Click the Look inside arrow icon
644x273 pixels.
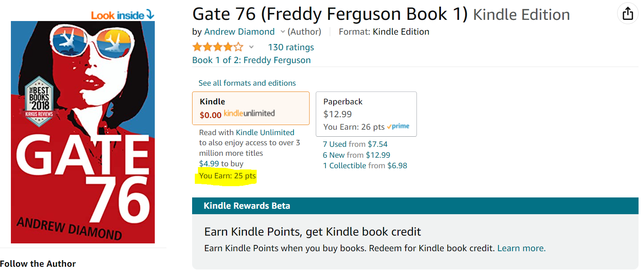coord(150,15)
